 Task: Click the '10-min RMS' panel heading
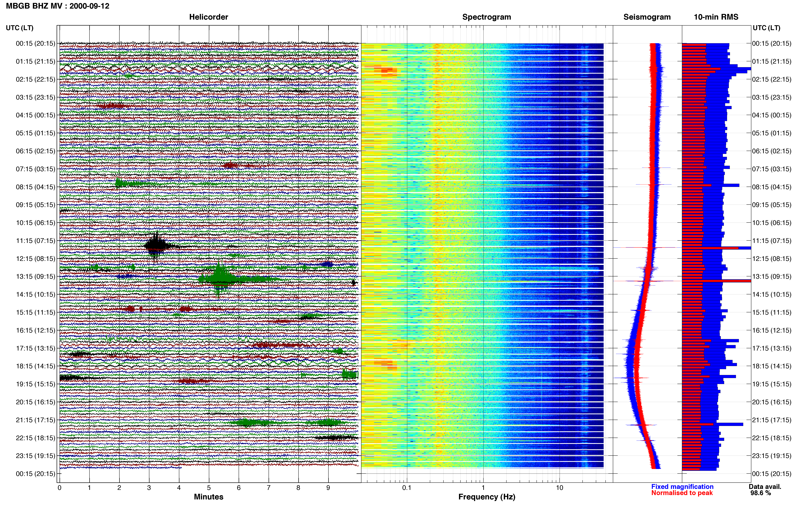coord(716,17)
